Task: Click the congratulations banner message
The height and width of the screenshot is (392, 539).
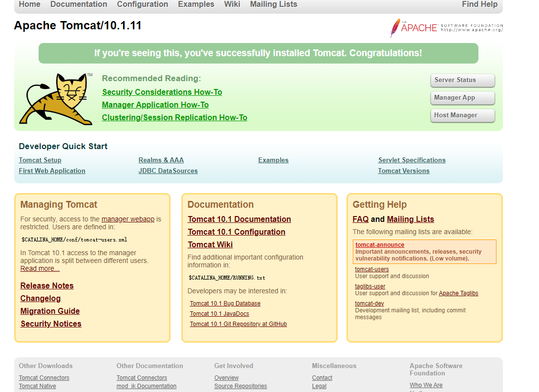Action: click(258, 53)
